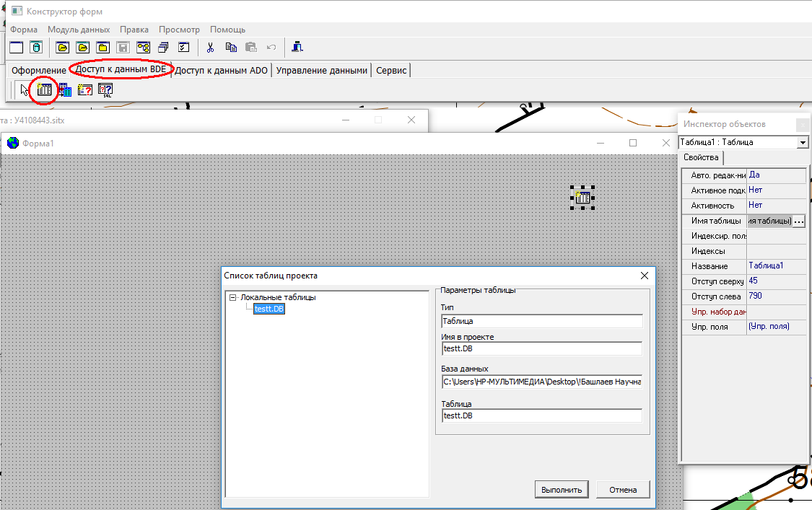Open the Таблица1 : Таблица object dropdown
Viewport: 812px width, 510px height.
(x=803, y=142)
